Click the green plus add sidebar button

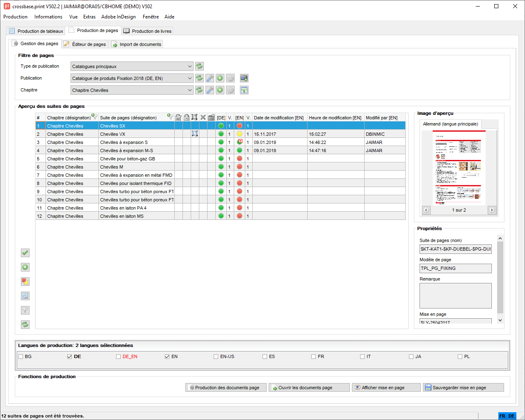(x=25, y=267)
